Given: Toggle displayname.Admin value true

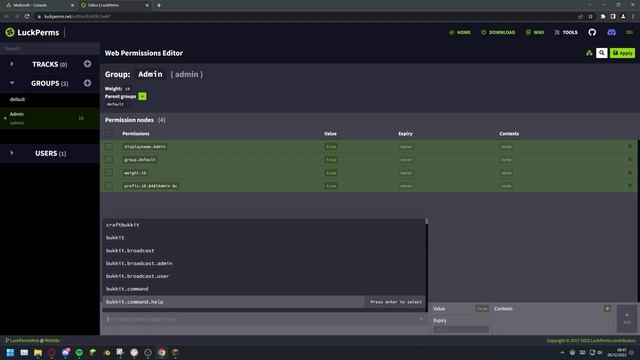Looking at the screenshot, I should click(x=331, y=147).
